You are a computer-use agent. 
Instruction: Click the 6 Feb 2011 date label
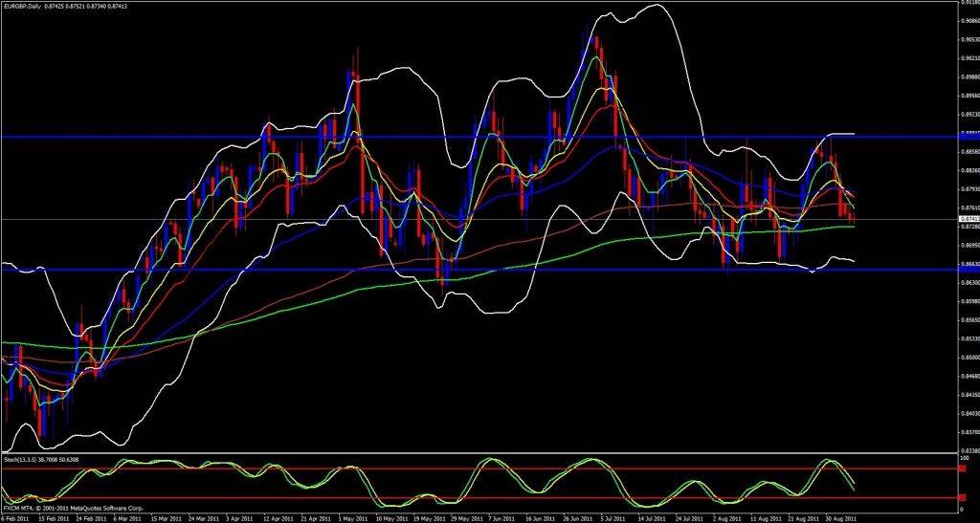tap(16, 516)
